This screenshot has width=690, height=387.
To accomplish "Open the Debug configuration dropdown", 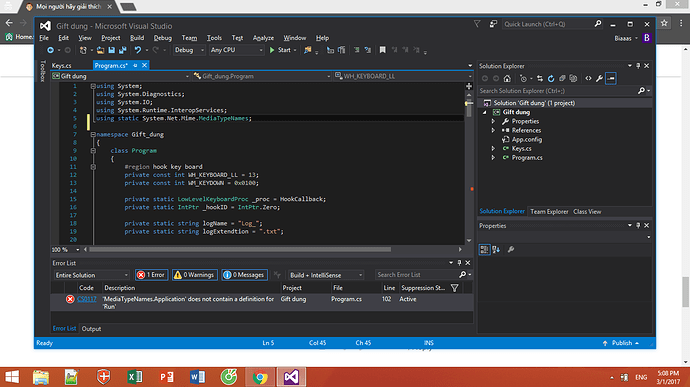I will click(x=189, y=50).
